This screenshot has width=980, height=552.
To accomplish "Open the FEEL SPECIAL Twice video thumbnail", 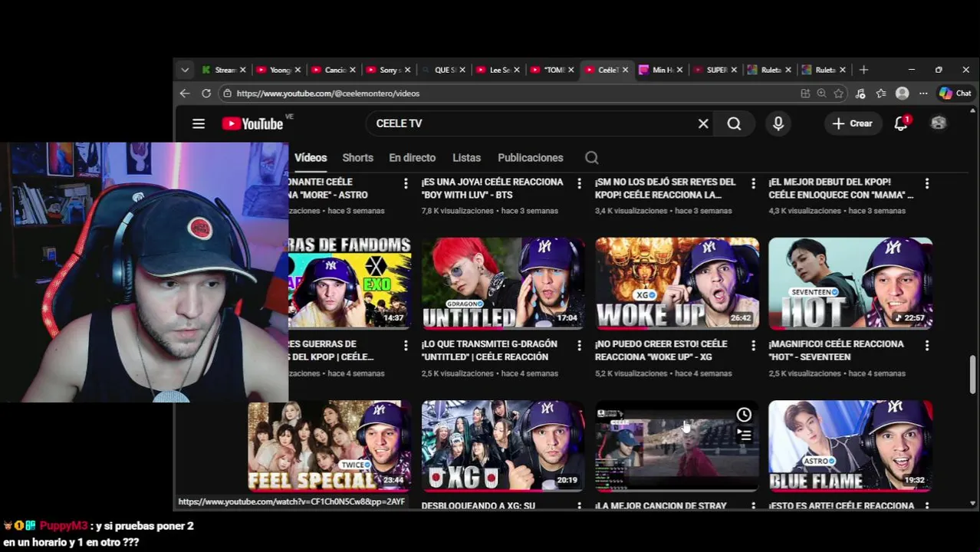I will tap(330, 446).
